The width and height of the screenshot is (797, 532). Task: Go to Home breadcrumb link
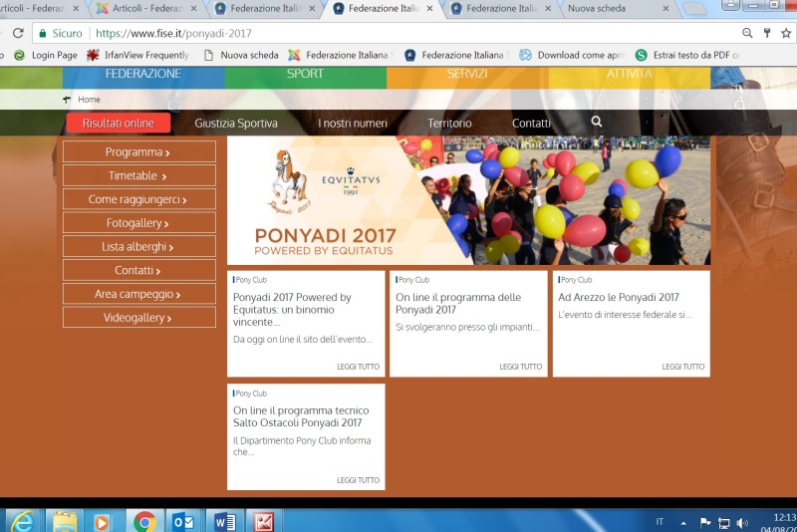click(89, 100)
